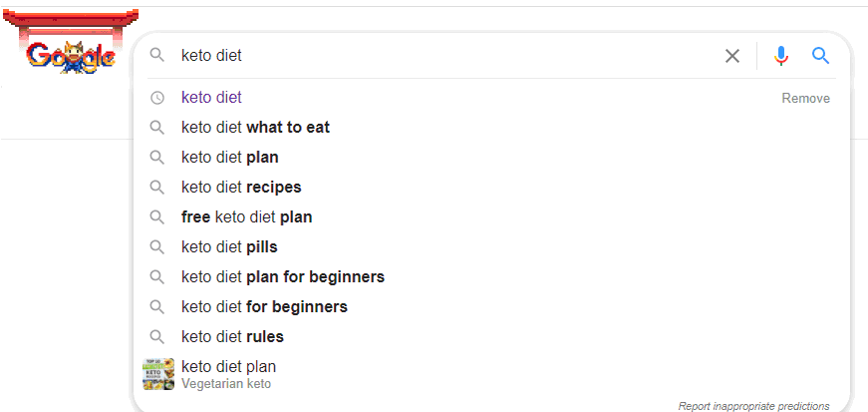Select 'keto diet plan for beginners' suggestion

283,277
